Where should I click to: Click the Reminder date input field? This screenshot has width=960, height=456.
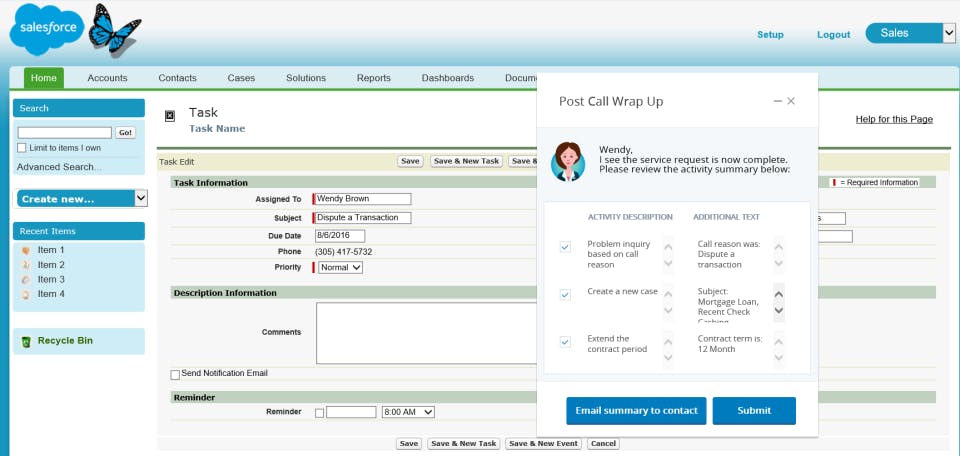click(x=351, y=413)
